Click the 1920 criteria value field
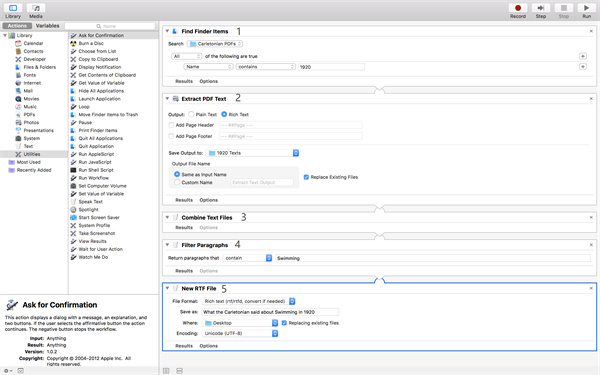600x375 pixels. pyautogui.click(x=331, y=67)
